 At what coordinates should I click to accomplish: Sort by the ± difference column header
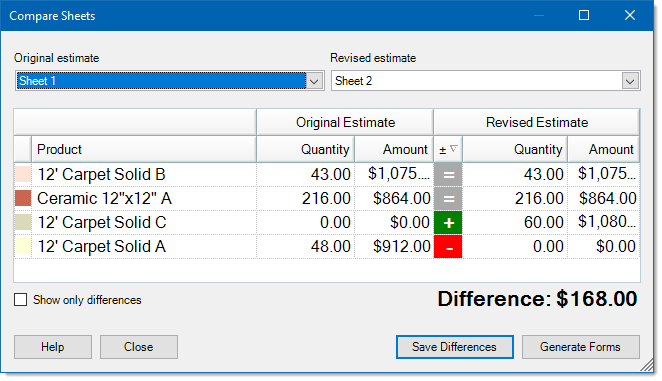[x=448, y=149]
